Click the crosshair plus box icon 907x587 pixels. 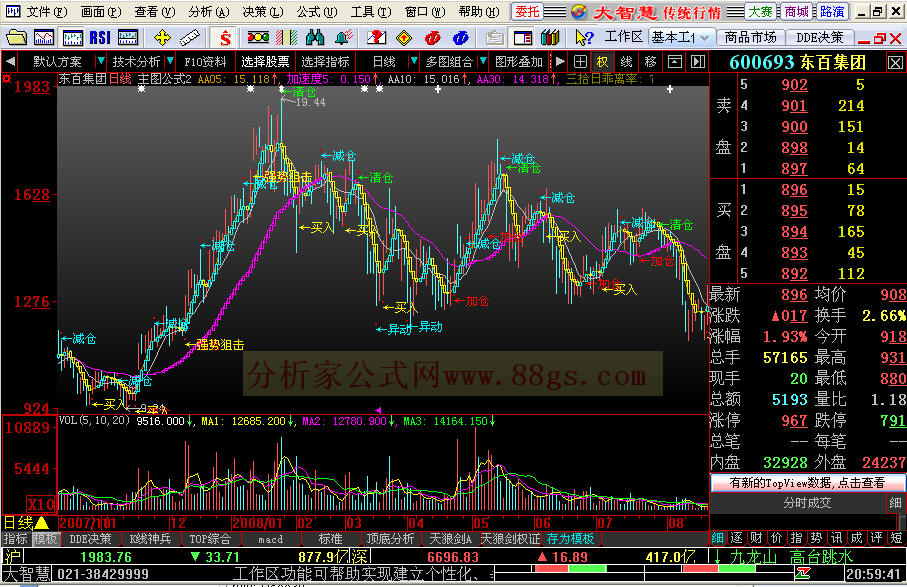[580, 61]
